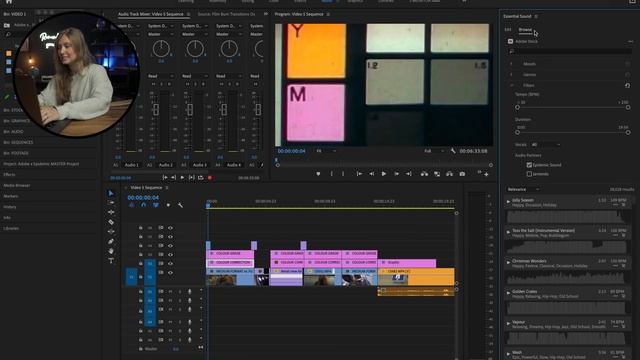
Task: Export frame with the camera icon
Action: [462, 174]
